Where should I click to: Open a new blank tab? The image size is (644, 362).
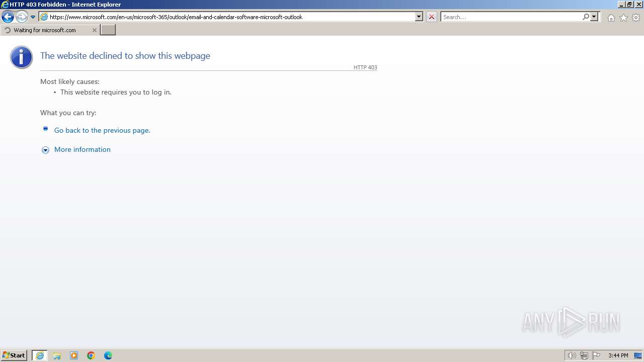point(108,30)
